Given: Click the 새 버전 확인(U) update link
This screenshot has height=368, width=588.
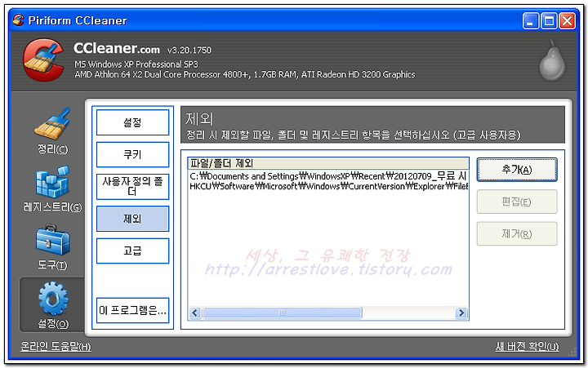Looking at the screenshot, I should [x=527, y=346].
